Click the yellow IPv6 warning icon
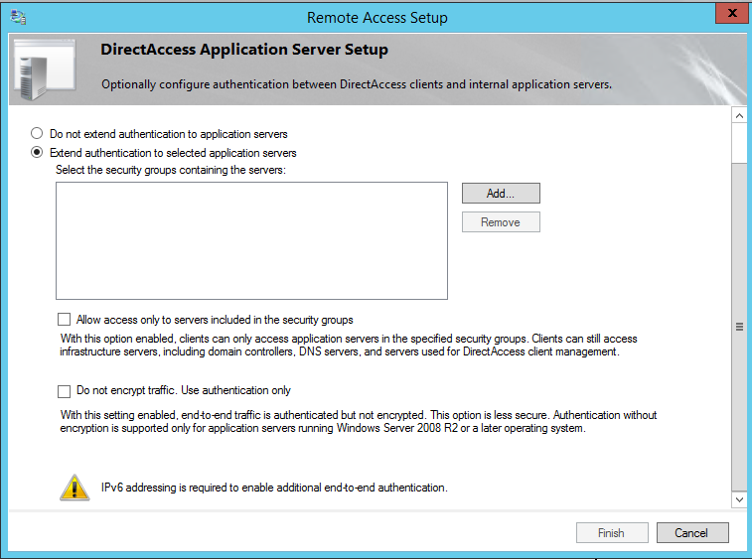Screen dimensions: 752x560 pyautogui.click(x=75, y=488)
